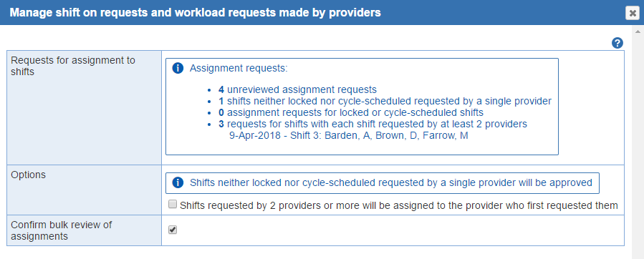This screenshot has height=259, width=644.
Task: Click the label text of first-requested provider checkbox
Action: [399, 205]
